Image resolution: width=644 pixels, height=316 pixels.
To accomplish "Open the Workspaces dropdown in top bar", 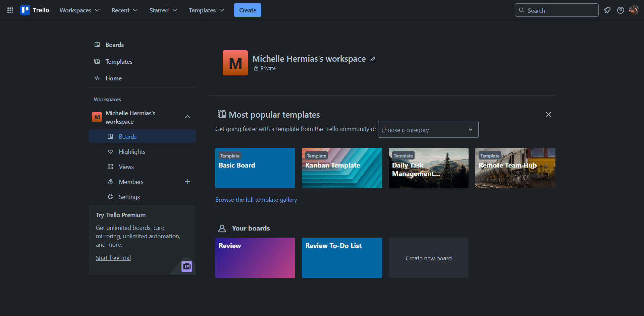I will pos(79,10).
